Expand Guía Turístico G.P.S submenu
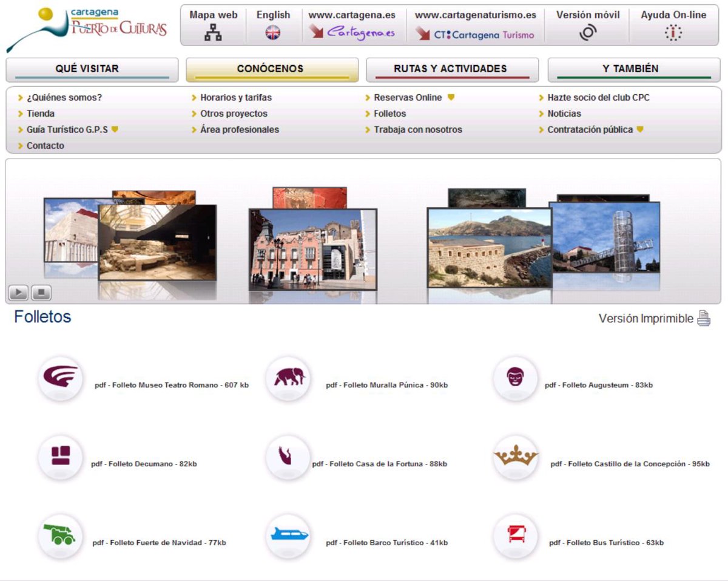The height and width of the screenshot is (581, 728). click(115, 129)
